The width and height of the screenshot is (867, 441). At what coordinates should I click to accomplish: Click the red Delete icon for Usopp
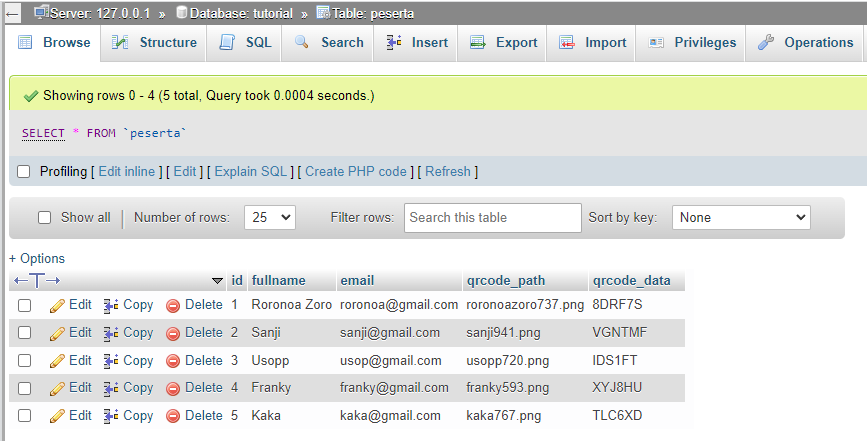172,361
